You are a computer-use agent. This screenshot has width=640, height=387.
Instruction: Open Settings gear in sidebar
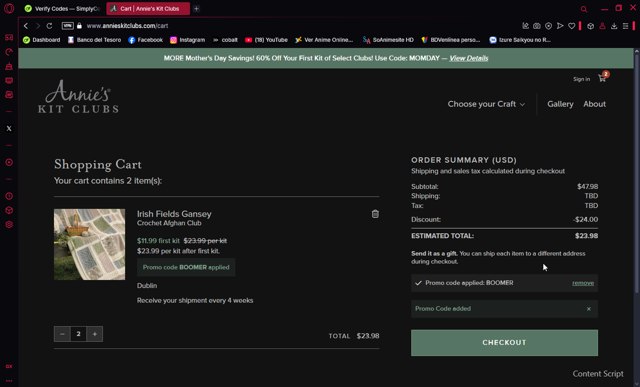[x=9, y=225]
